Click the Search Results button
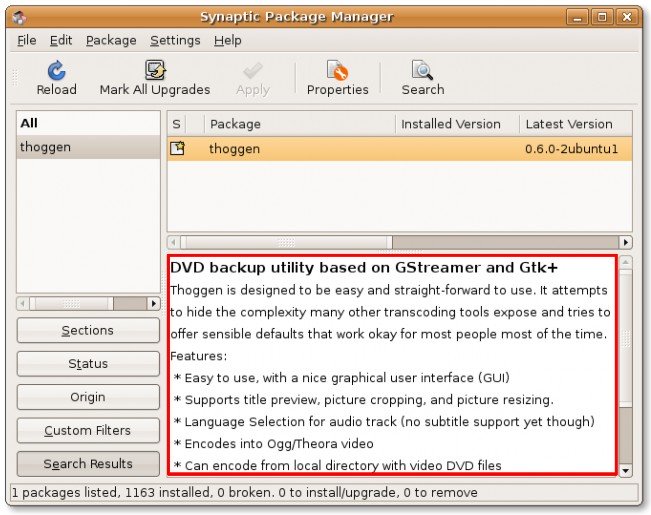 pyautogui.click(x=88, y=464)
